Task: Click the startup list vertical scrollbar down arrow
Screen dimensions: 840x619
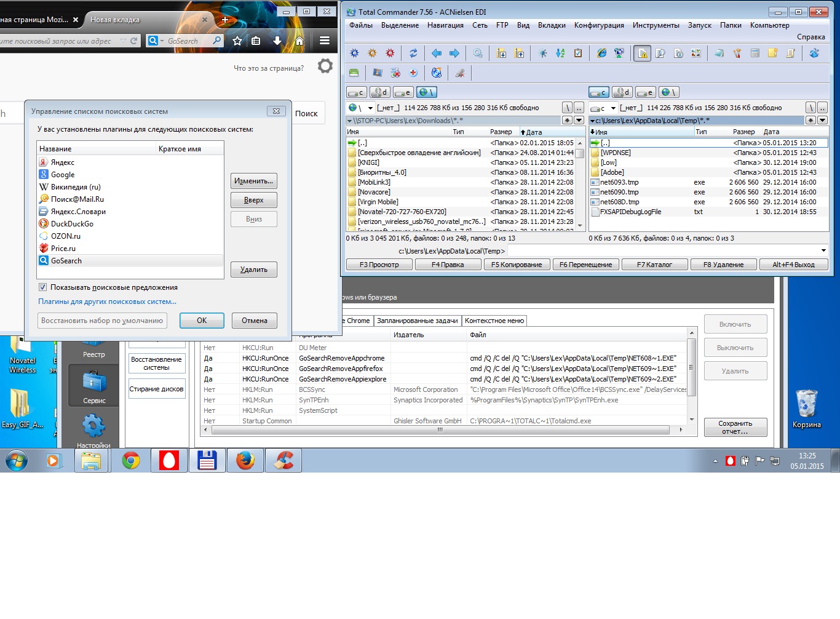Action: [692, 420]
